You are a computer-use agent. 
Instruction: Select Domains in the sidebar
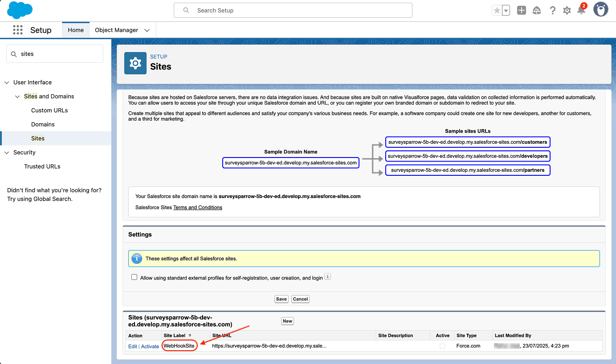point(43,125)
